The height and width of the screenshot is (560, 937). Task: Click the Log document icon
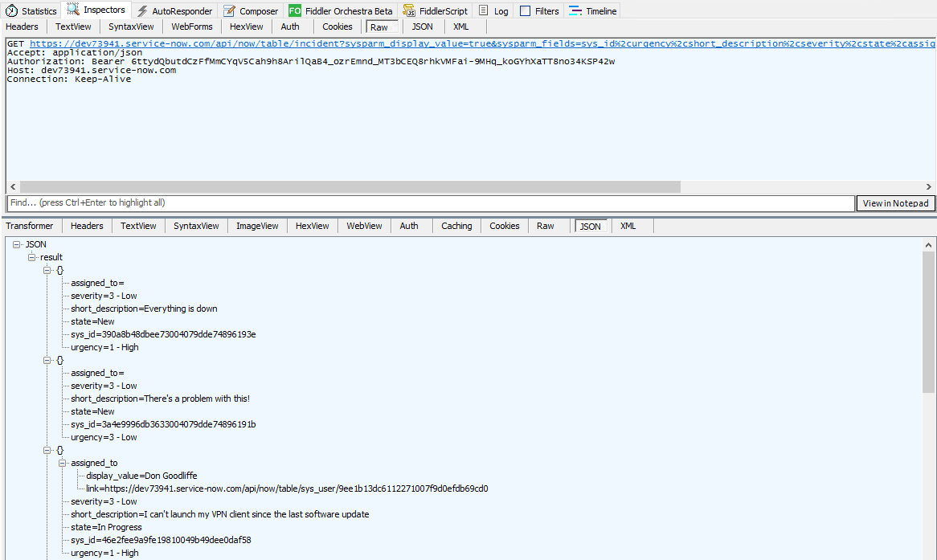click(x=484, y=10)
